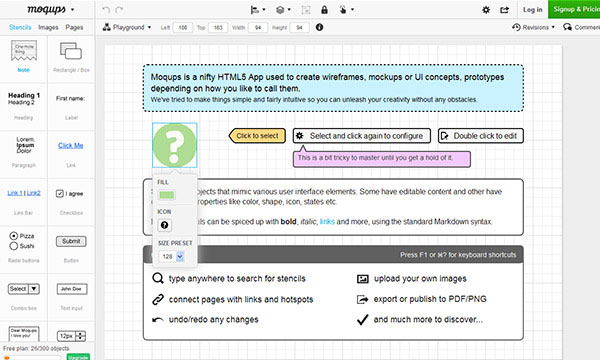600x360 pixels.
Task: Click the Signup & Pricing button
Action: coord(574,9)
